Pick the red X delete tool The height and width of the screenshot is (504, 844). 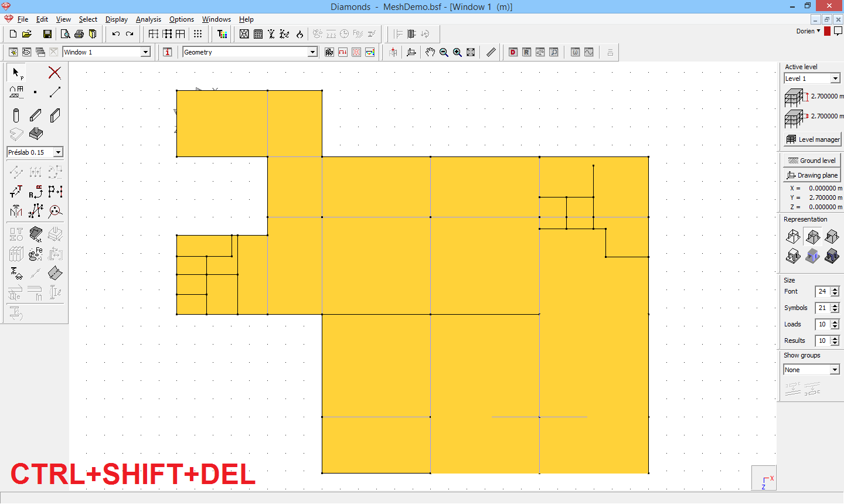click(55, 73)
